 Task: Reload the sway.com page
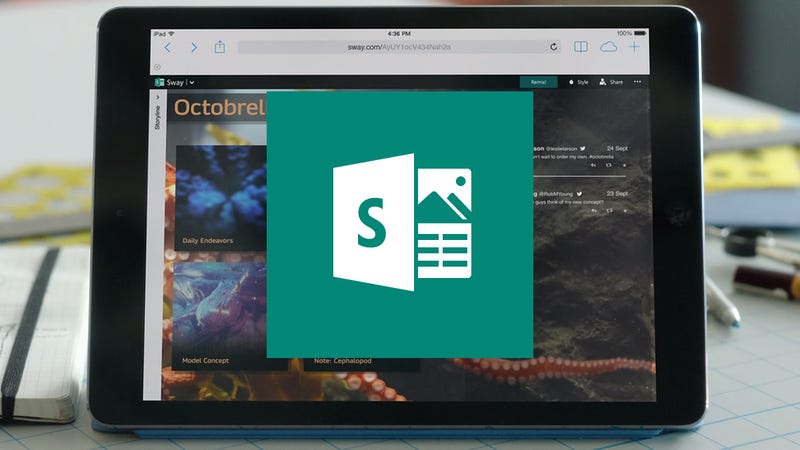(x=554, y=47)
